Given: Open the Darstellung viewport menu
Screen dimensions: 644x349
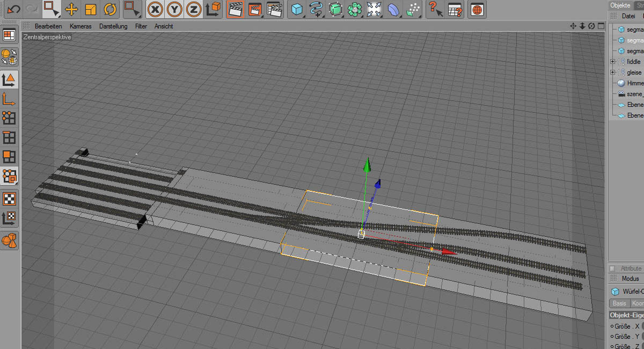Looking at the screenshot, I should 113,26.
